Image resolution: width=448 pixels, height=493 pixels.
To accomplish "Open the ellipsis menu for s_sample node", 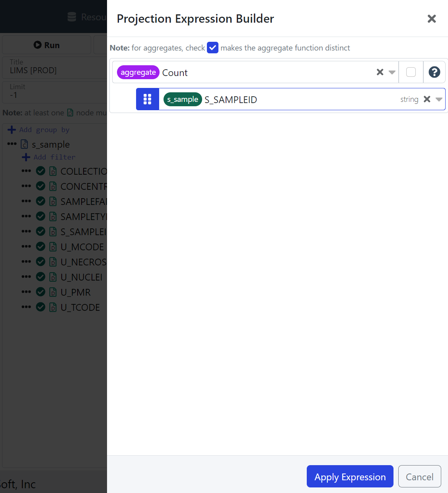I will (12, 144).
